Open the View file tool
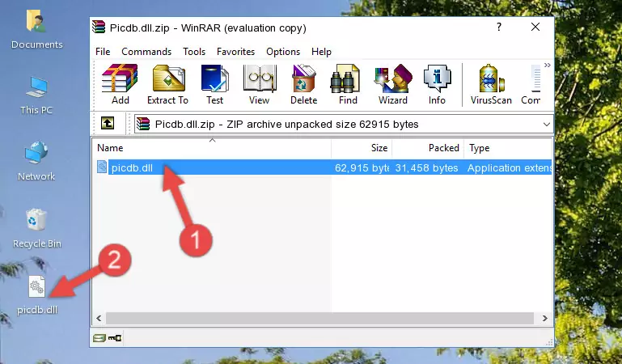 pyautogui.click(x=260, y=84)
